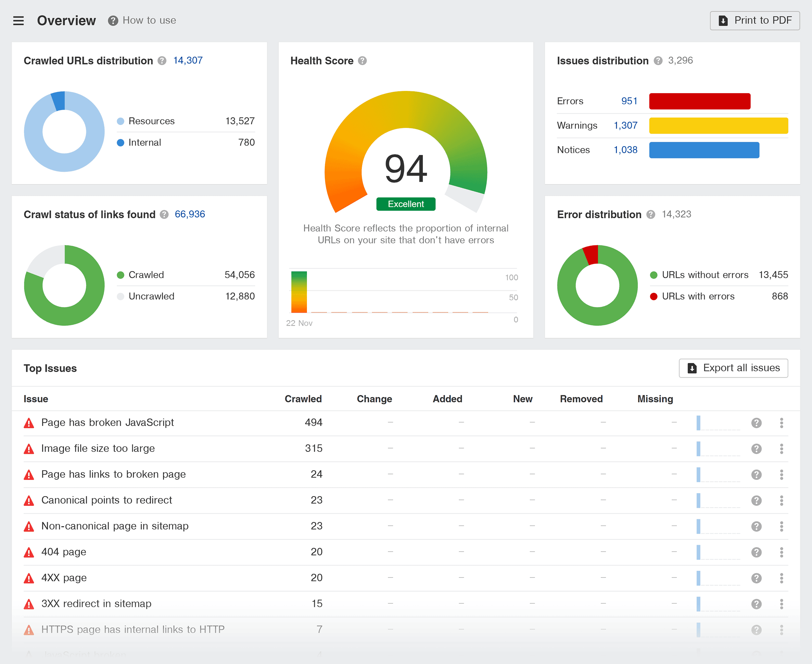Open the kebab menu for Image file size too large

782,449
